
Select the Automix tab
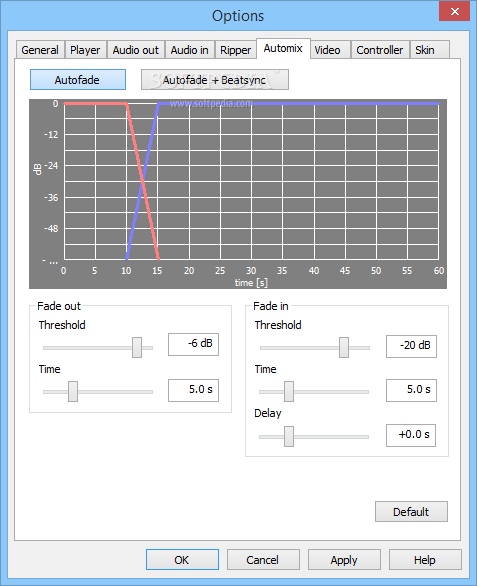click(283, 48)
